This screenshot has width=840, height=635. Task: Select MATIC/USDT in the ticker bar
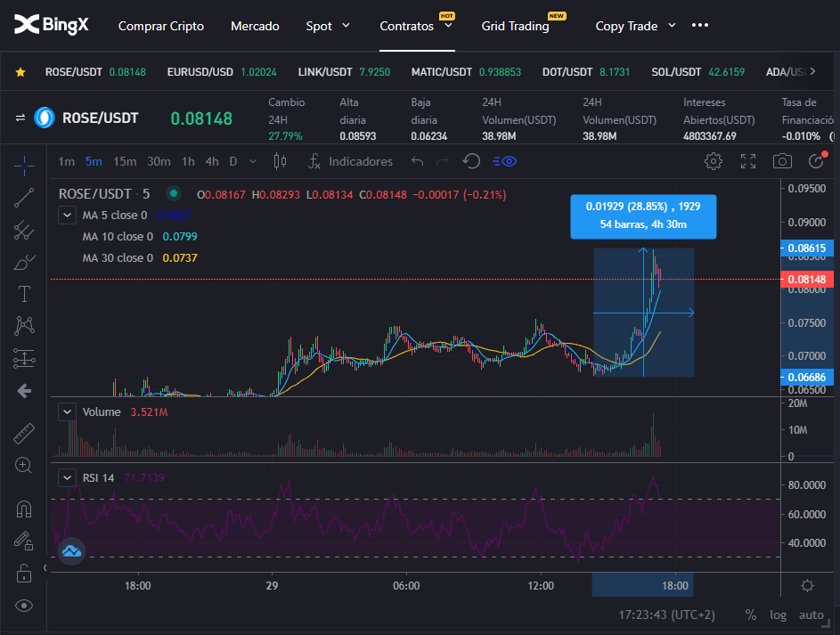tap(466, 72)
